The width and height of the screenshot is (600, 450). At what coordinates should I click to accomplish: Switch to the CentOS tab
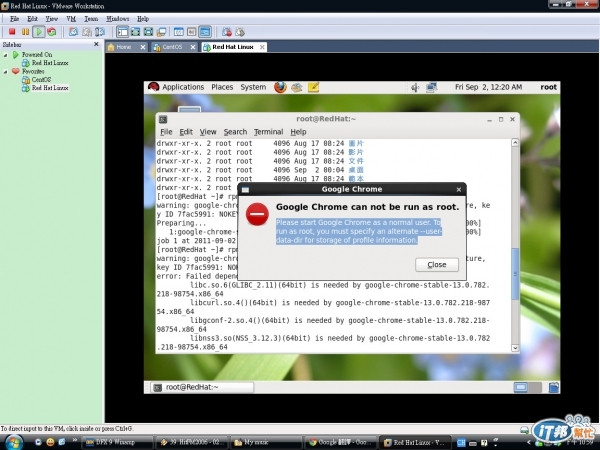point(172,47)
